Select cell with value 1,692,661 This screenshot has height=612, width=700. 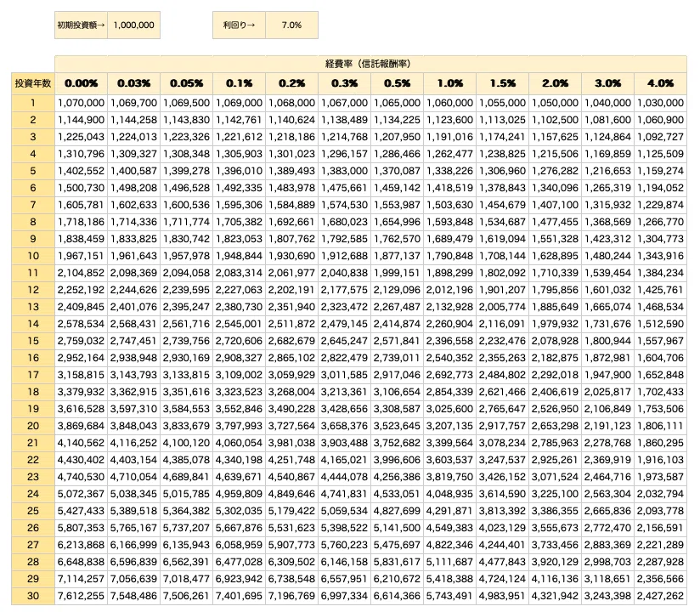coord(291,222)
